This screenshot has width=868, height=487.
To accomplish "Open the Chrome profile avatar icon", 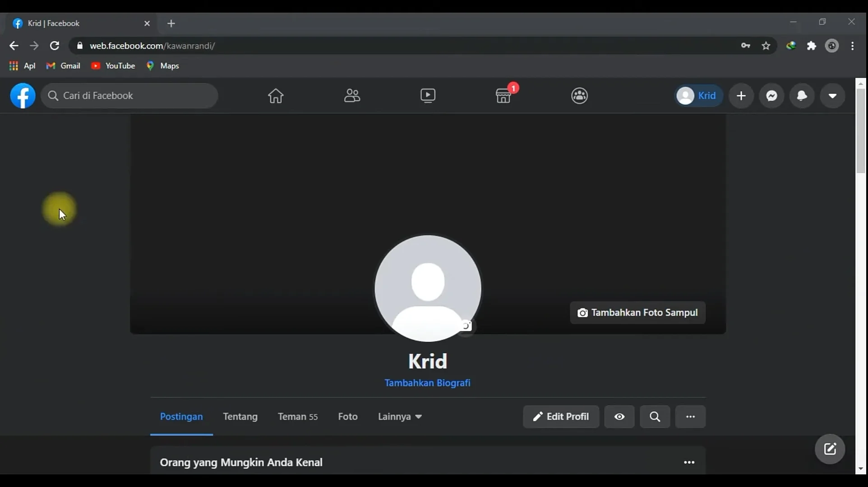I will click(x=832, y=46).
